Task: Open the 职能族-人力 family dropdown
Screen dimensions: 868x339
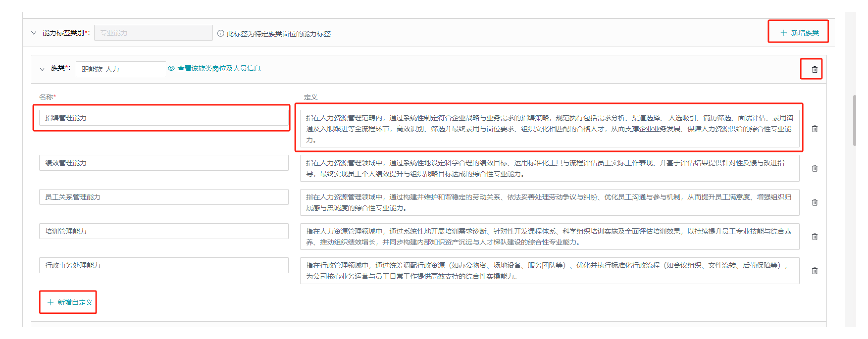Action: coord(121,69)
